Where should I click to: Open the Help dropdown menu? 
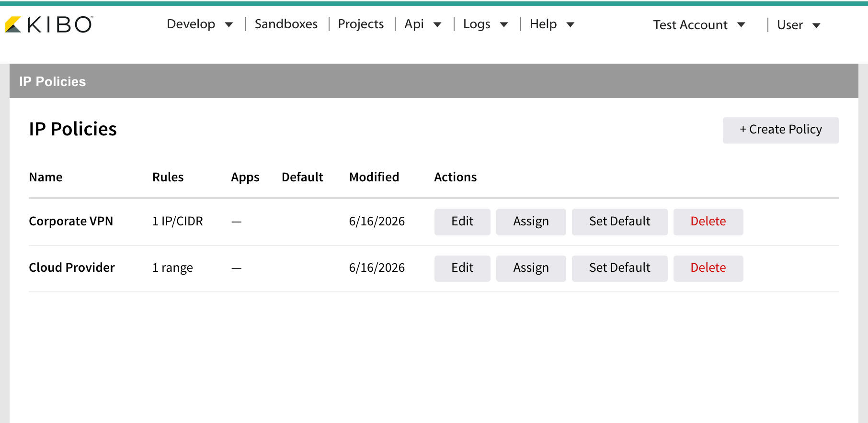(x=552, y=24)
